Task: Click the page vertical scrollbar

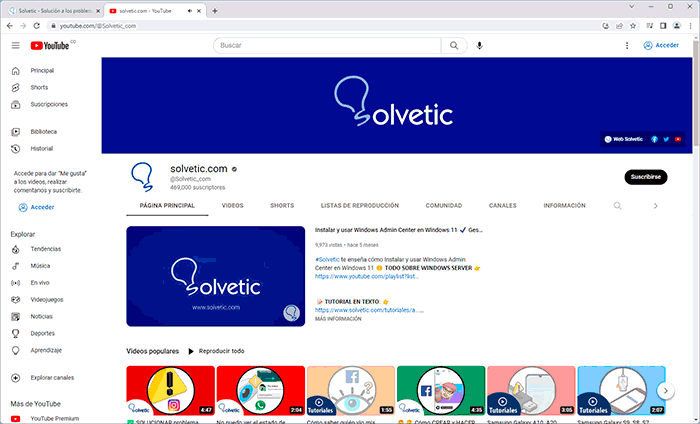Action: click(696, 94)
